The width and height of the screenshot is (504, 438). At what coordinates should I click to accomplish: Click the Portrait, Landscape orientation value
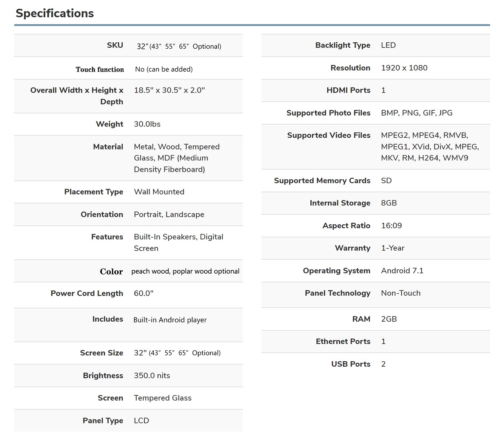click(169, 214)
